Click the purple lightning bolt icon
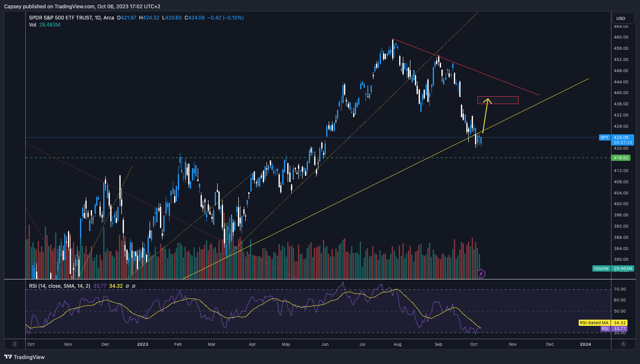This screenshot has width=640, height=364. pos(481,274)
